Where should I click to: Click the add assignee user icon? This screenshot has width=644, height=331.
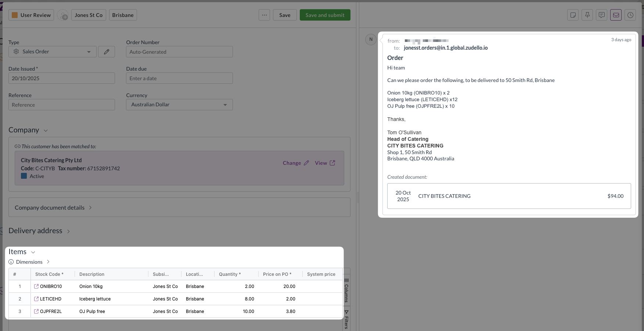pyautogui.click(x=63, y=15)
